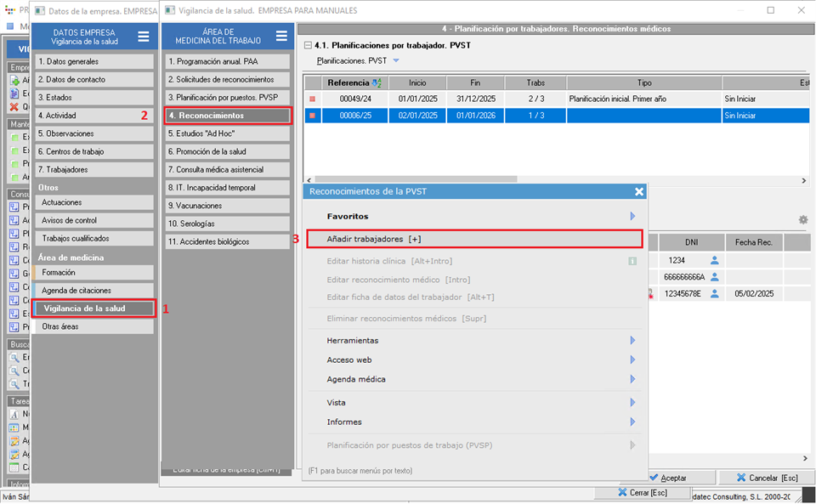
Task: Select the 4. Reconocimientos section
Action: tap(228, 116)
